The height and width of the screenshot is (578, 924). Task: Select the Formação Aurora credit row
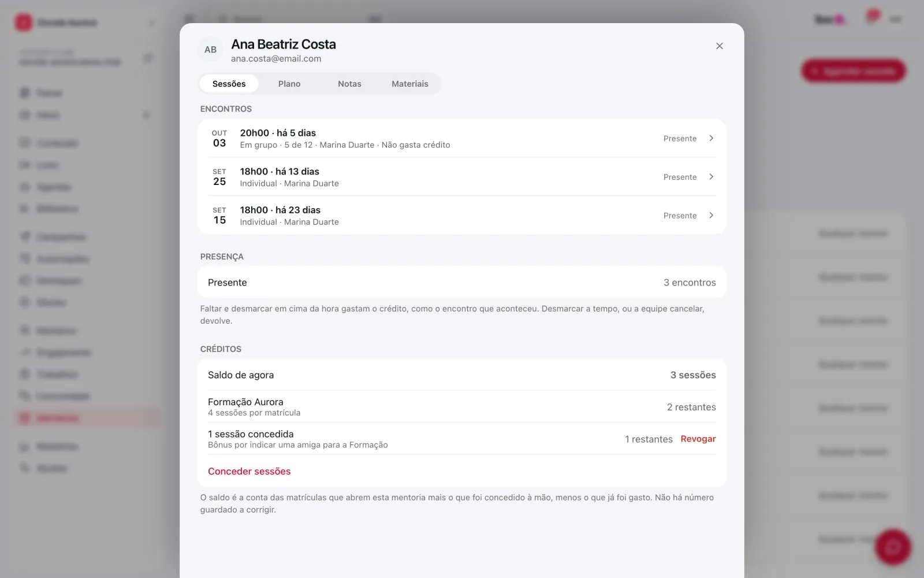click(x=462, y=407)
